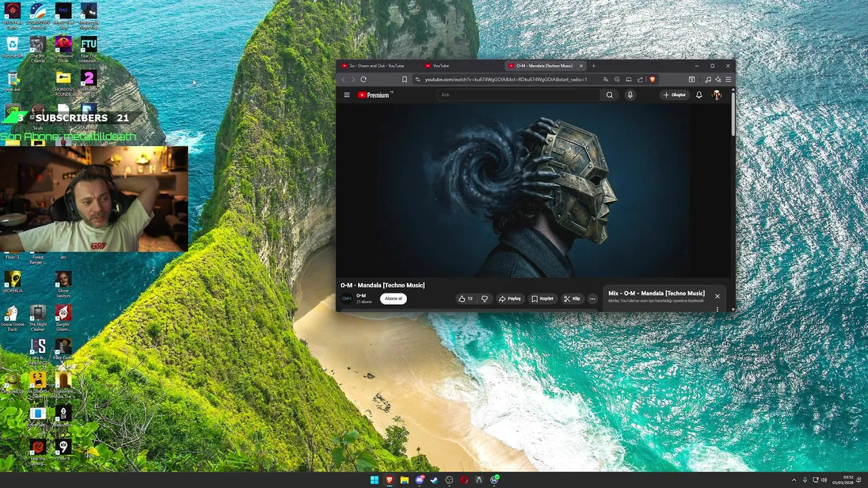
Task: Click the video player with the helmet artwork
Action: click(x=534, y=190)
